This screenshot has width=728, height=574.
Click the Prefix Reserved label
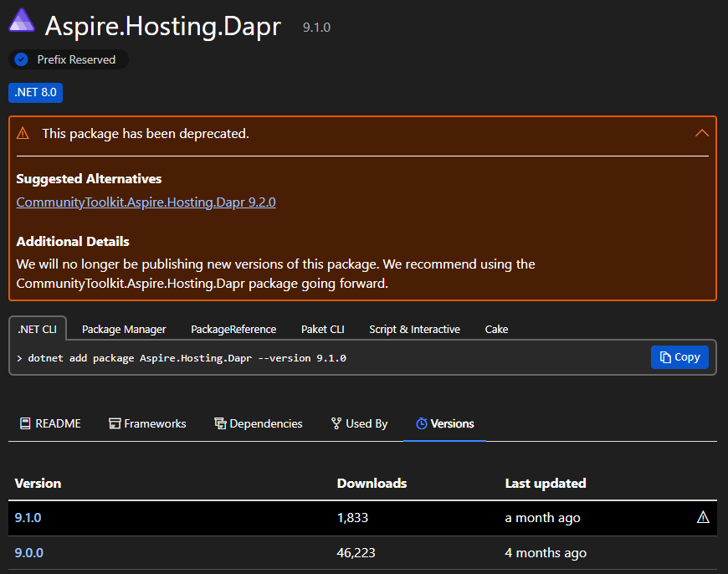point(76,60)
